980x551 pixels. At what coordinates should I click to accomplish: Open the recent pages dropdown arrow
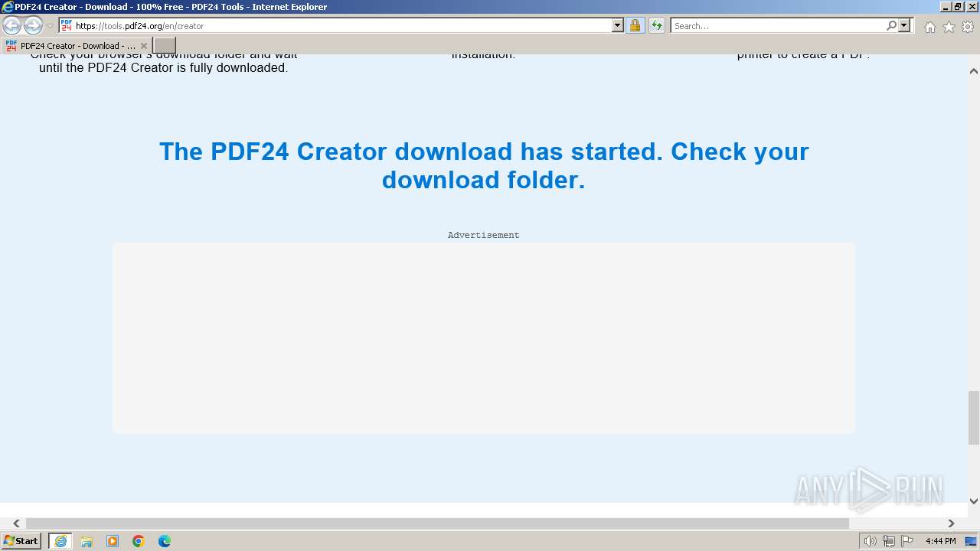click(51, 26)
